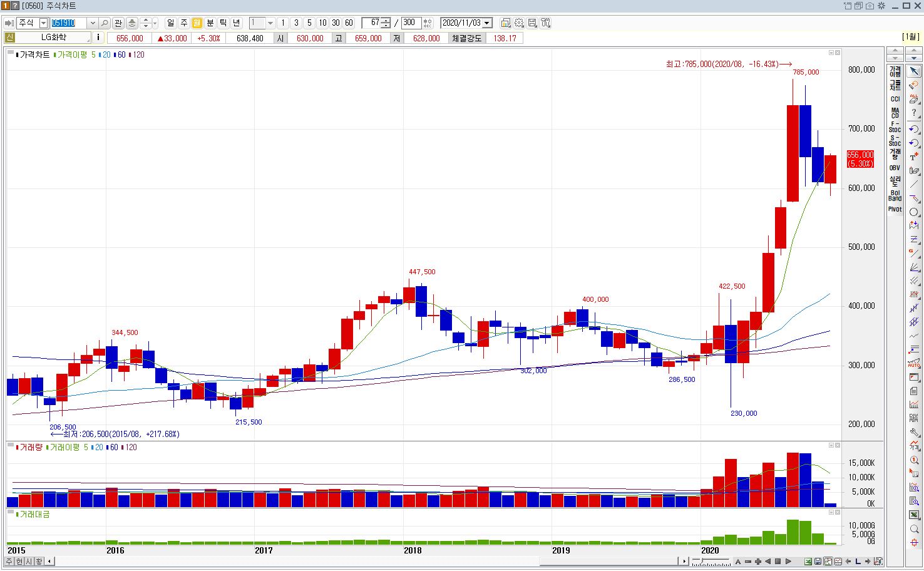Click the stop button in bottom bar
924x571 pixels.
tap(778, 562)
